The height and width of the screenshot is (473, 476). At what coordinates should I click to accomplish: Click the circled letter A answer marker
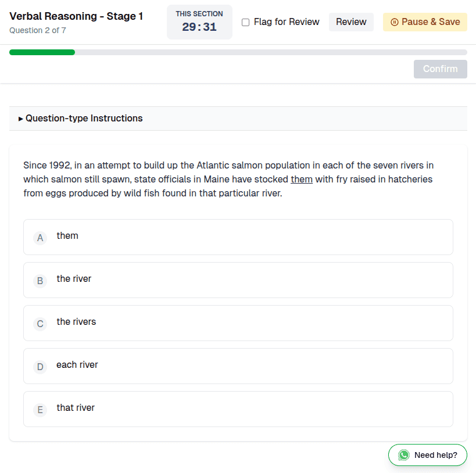pos(40,238)
